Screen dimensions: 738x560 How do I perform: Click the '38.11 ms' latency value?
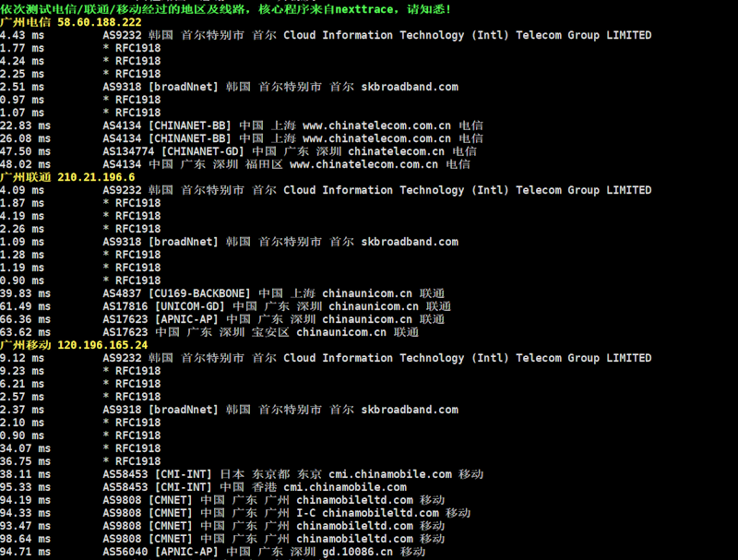(x=26, y=474)
